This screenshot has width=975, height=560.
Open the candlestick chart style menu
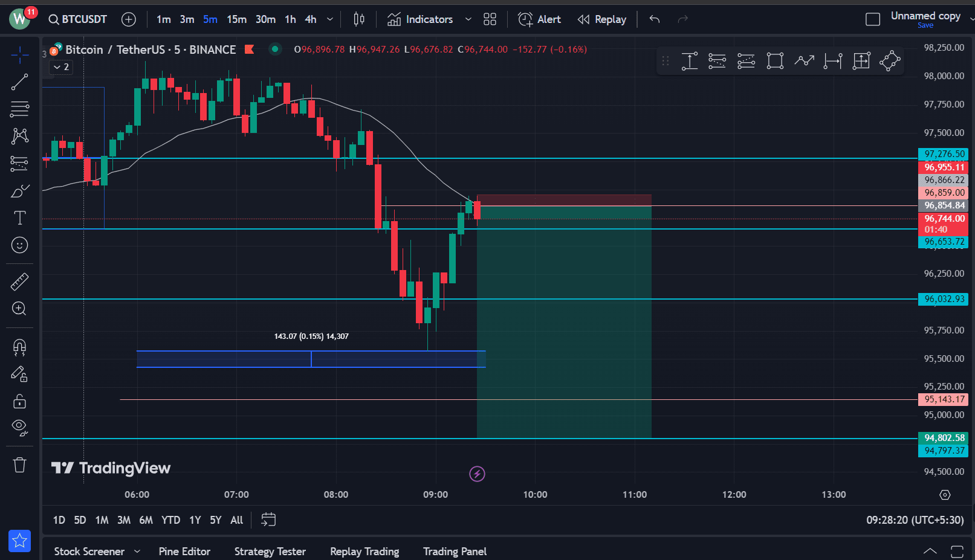pyautogui.click(x=359, y=19)
